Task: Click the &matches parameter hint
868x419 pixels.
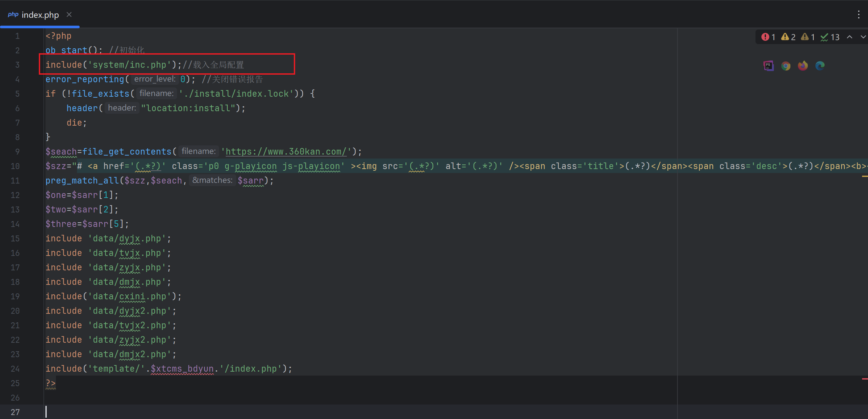Action: tap(212, 181)
